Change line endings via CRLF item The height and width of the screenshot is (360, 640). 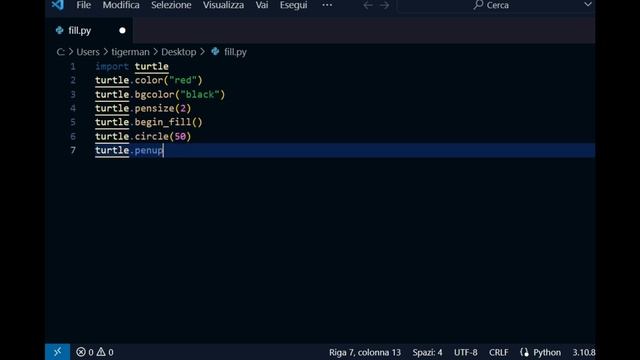498,352
